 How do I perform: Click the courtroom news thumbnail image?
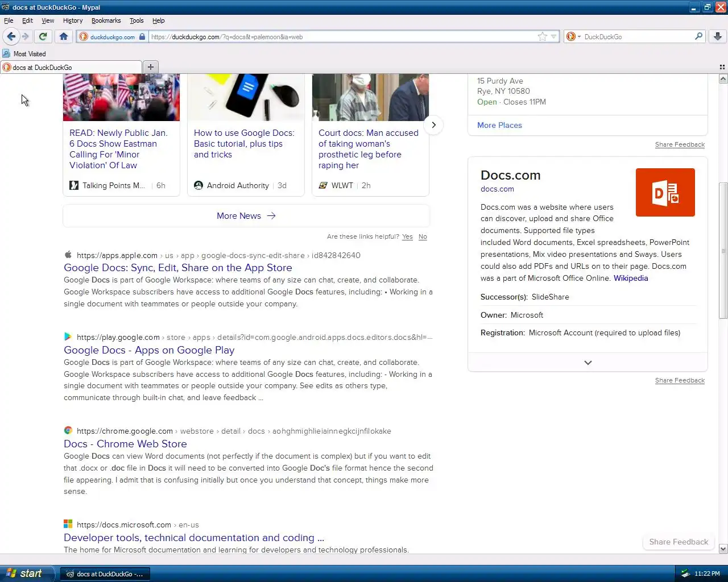click(x=370, y=97)
